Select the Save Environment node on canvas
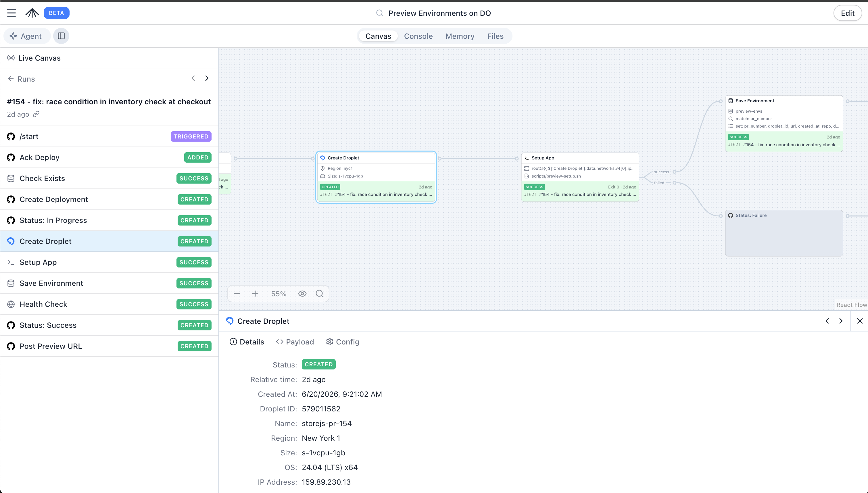Screen dimensions: 868x493 (784, 124)
